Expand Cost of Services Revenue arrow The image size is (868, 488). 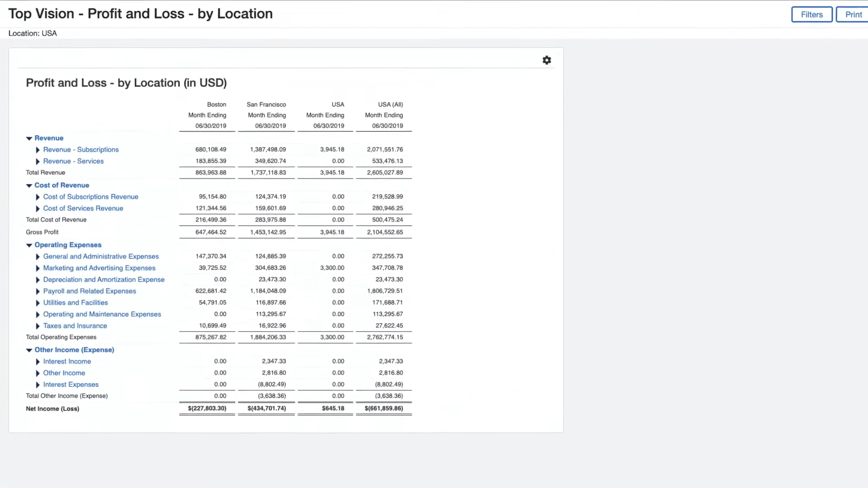[38, 208]
